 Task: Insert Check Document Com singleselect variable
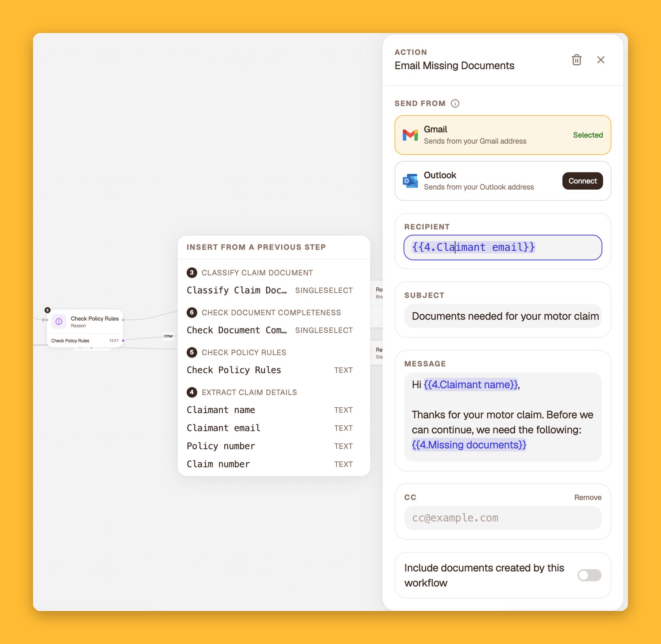point(270,330)
